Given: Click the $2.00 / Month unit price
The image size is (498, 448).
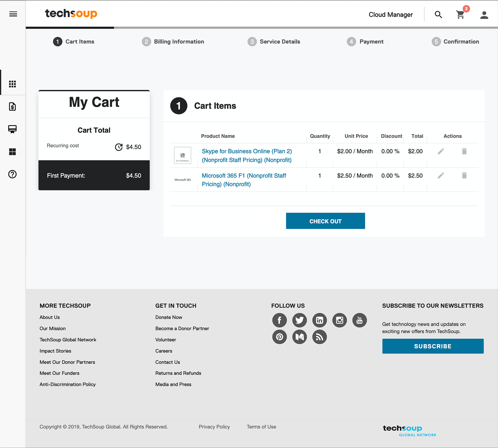Looking at the screenshot, I should click(x=355, y=151).
